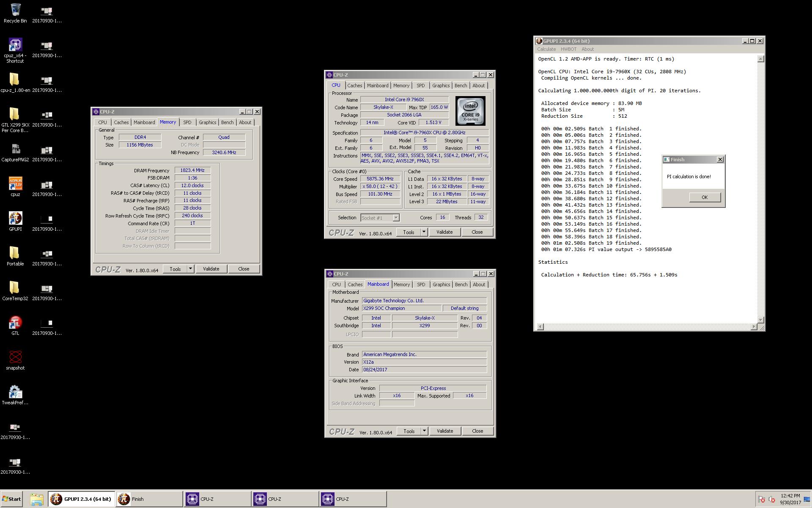Expand Tools dropdown arrow in CPU tab window
The height and width of the screenshot is (508, 812).
(424, 232)
